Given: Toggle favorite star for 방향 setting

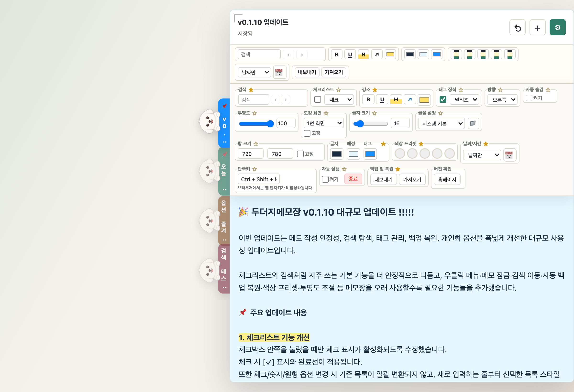Looking at the screenshot, I should click(x=500, y=90).
